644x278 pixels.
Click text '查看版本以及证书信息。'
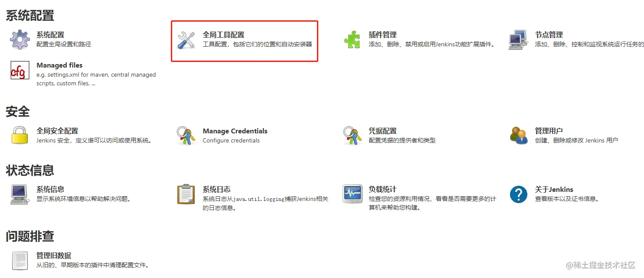coord(568,199)
